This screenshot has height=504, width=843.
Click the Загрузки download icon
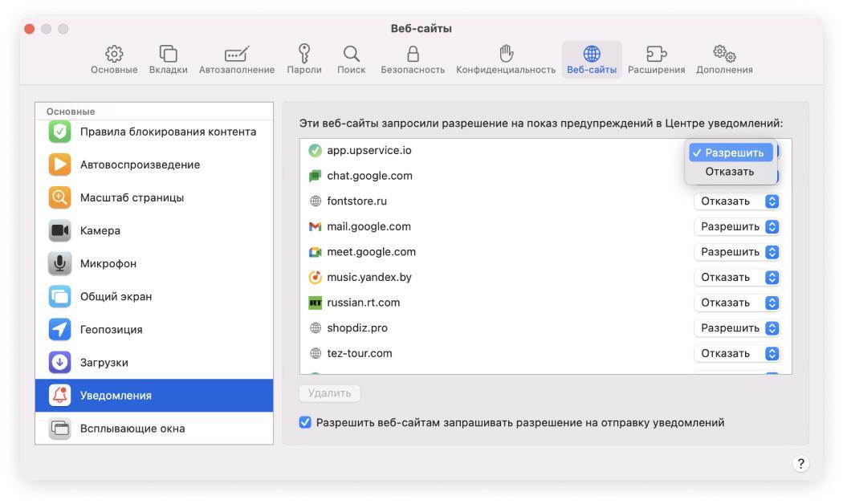tap(59, 362)
